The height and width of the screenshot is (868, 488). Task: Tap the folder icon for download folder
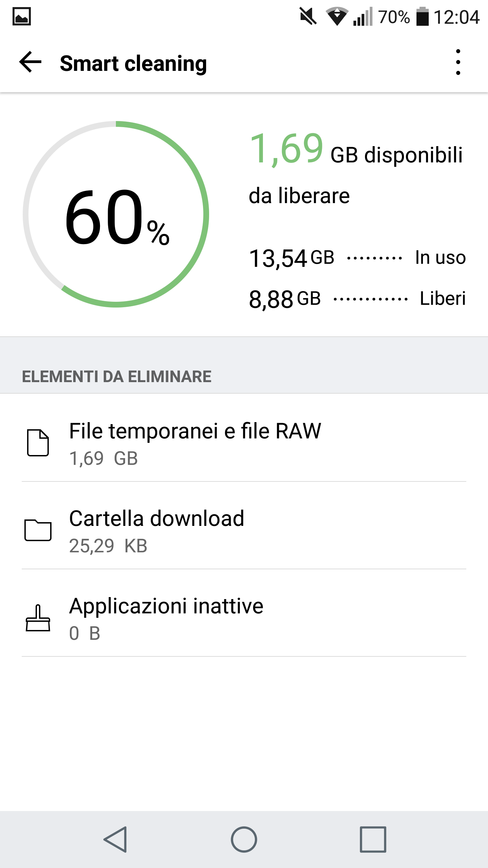[38, 530]
